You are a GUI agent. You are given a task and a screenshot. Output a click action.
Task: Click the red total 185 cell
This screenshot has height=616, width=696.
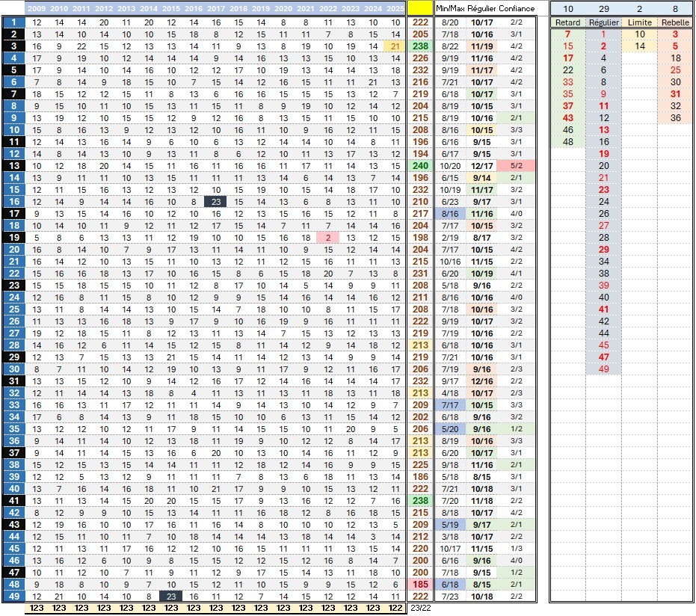420,584
